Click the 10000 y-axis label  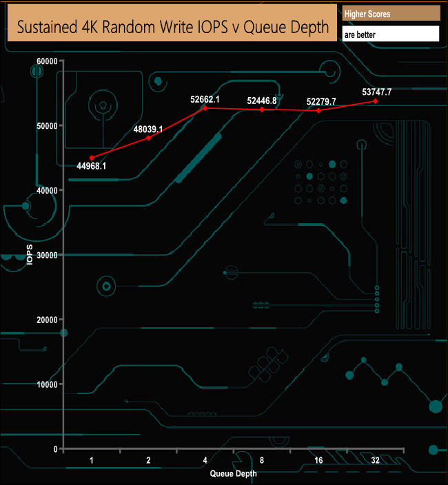[x=47, y=384]
